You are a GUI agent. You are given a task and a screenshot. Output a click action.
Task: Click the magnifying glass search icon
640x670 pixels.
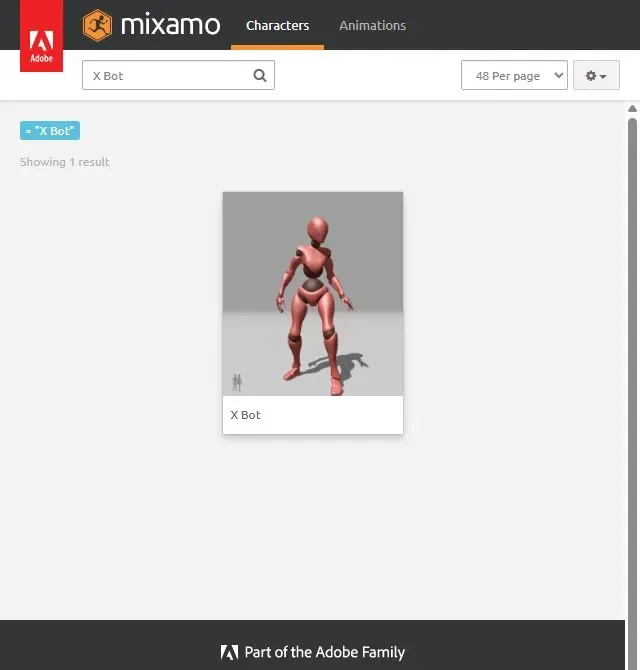pyautogui.click(x=260, y=76)
